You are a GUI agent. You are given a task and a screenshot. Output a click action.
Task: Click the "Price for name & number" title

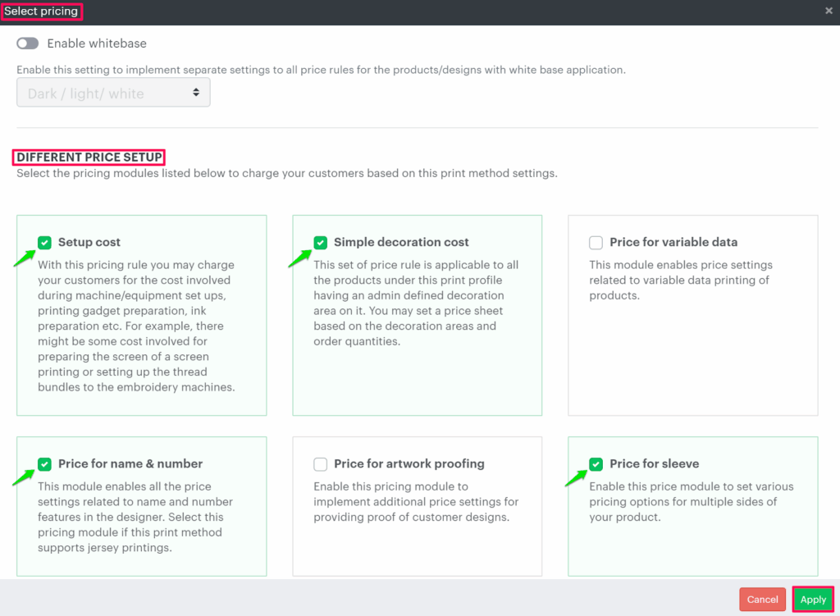click(x=130, y=463)
